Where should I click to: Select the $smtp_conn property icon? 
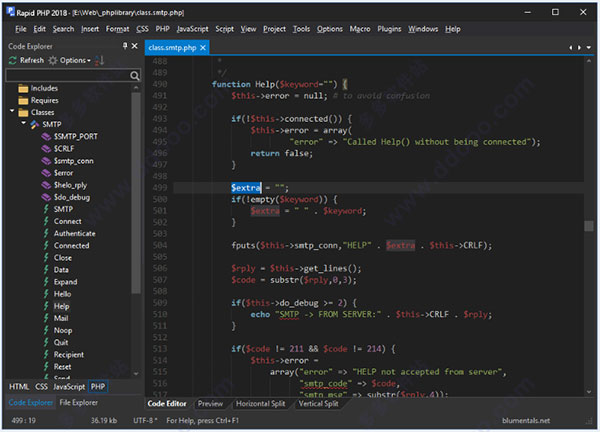(x=46, y=161)
